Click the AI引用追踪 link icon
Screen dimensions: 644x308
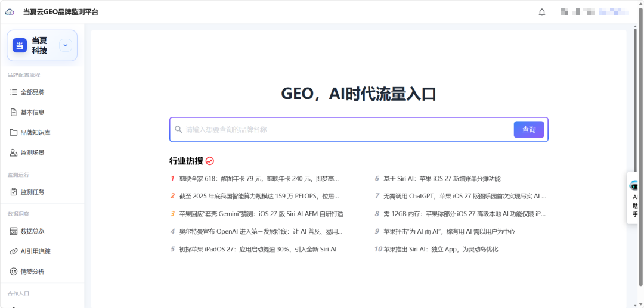pos(14,251)
